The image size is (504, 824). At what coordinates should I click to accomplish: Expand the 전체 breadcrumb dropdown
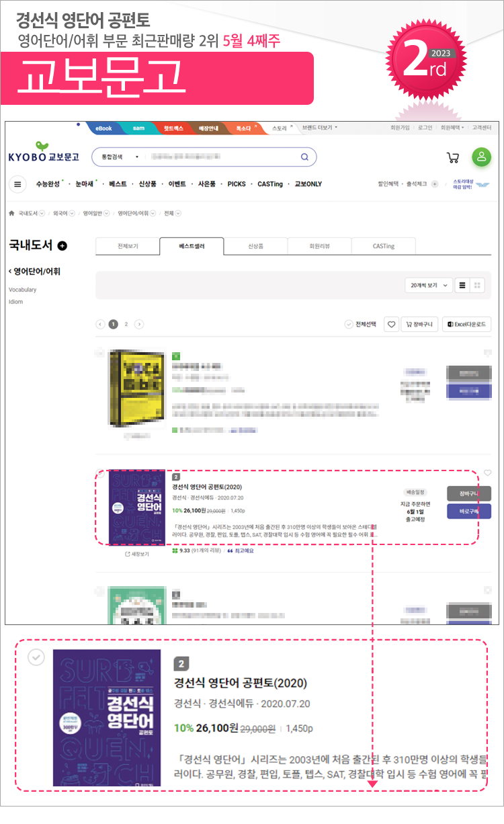(178, 214)
